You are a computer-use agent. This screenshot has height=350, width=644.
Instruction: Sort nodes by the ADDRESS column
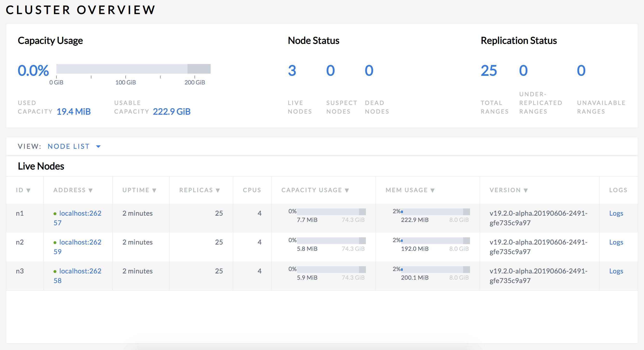point(73,190)
